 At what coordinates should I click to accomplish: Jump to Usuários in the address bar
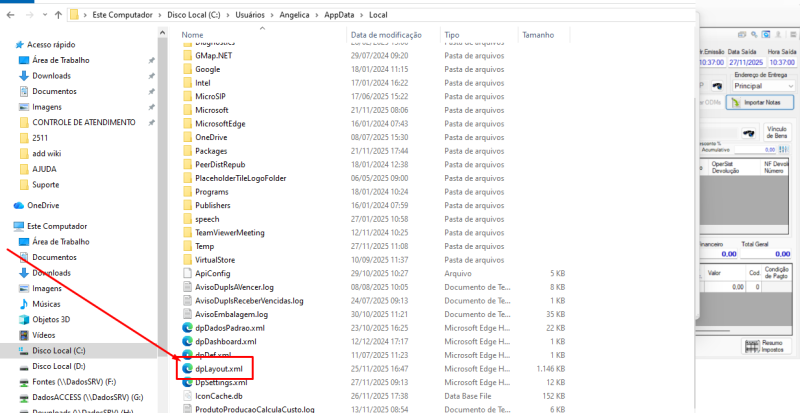pos(250,15)
